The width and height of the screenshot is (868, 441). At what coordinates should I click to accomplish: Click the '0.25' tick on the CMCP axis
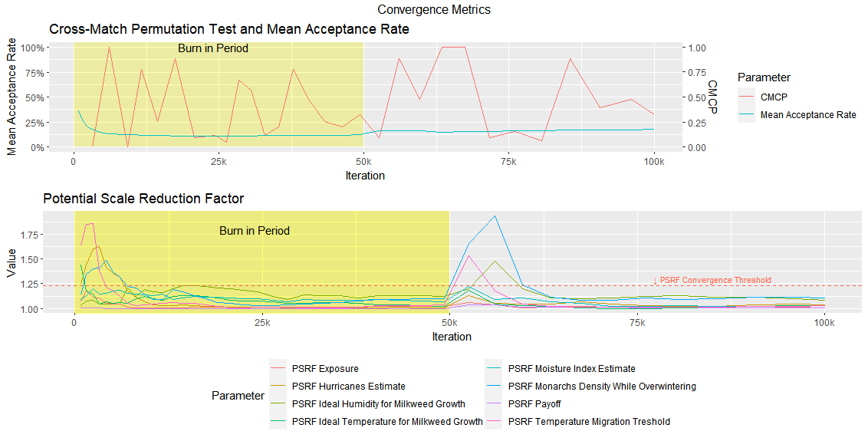[697, 123]
